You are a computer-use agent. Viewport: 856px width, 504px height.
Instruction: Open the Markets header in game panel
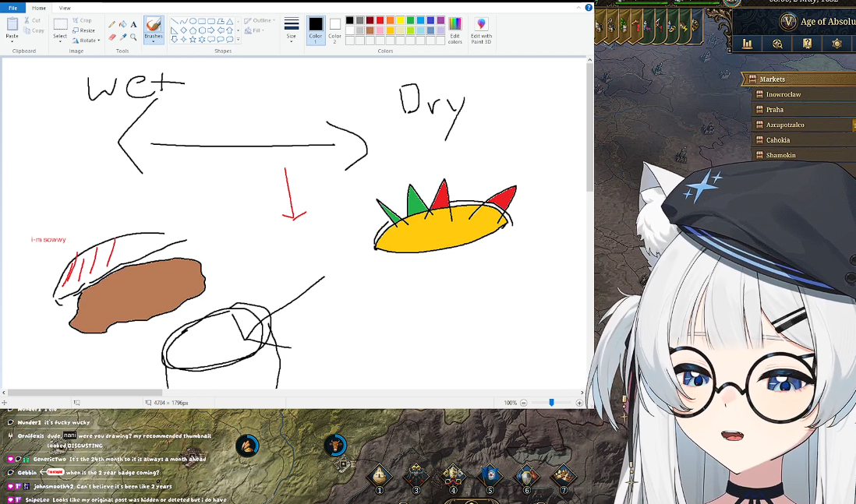(799, 79)
